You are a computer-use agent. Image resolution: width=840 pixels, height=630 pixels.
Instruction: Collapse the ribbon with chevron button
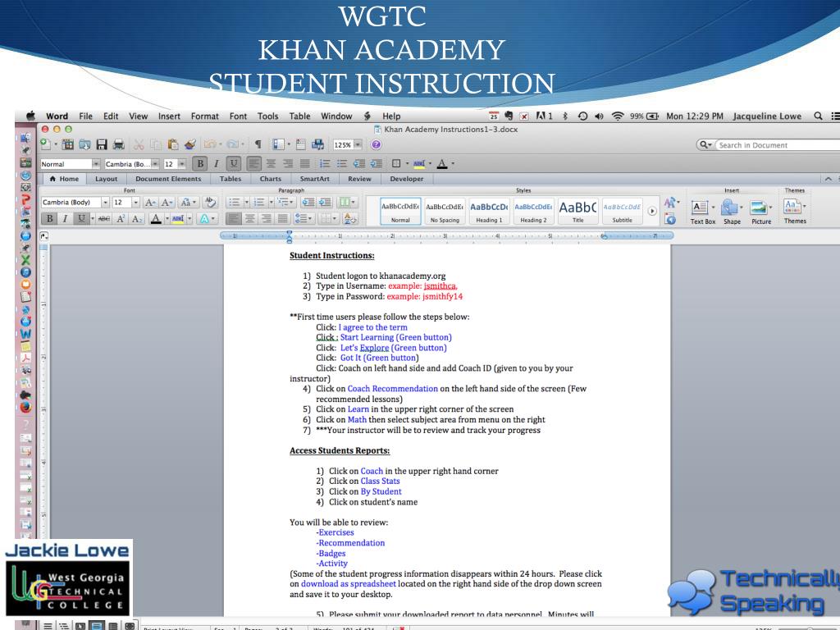click(829, 179)
